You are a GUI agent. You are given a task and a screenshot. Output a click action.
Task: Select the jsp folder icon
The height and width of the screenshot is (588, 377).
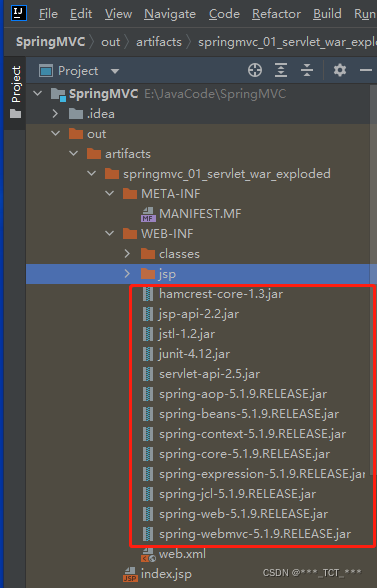point(148,274)
